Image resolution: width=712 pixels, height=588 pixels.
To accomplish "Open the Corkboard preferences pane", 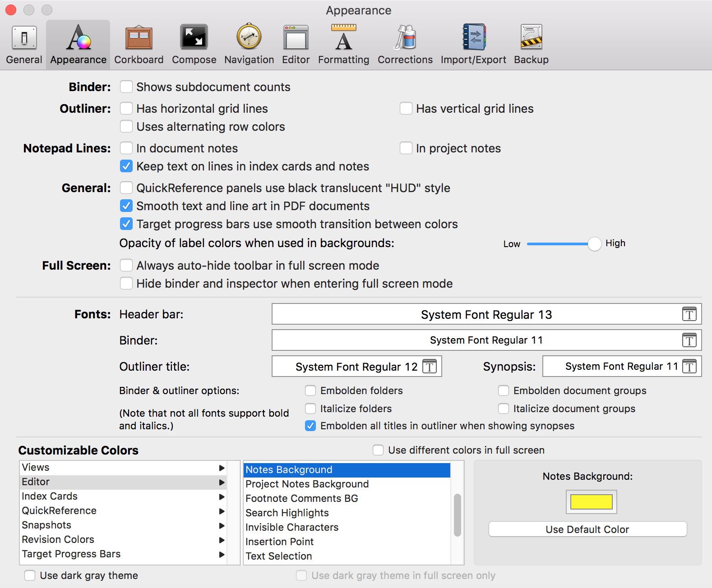I will [x=139, y=45].
